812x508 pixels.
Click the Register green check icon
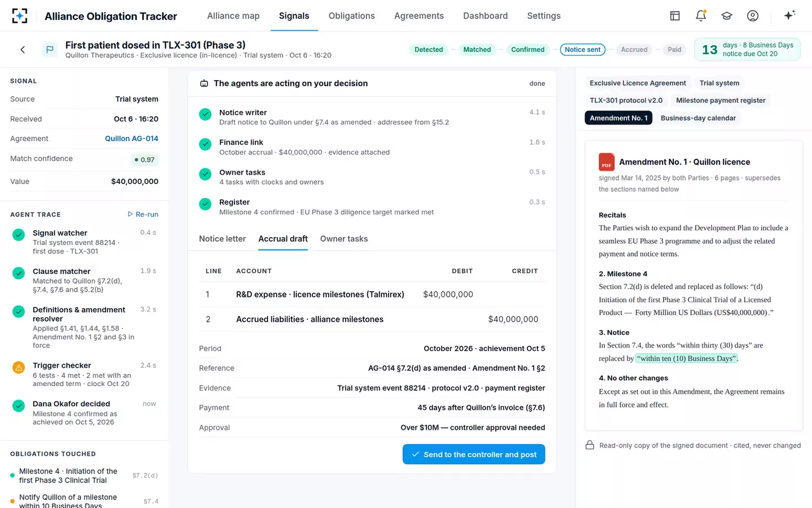pyautogui.click(x=205, y=204)
